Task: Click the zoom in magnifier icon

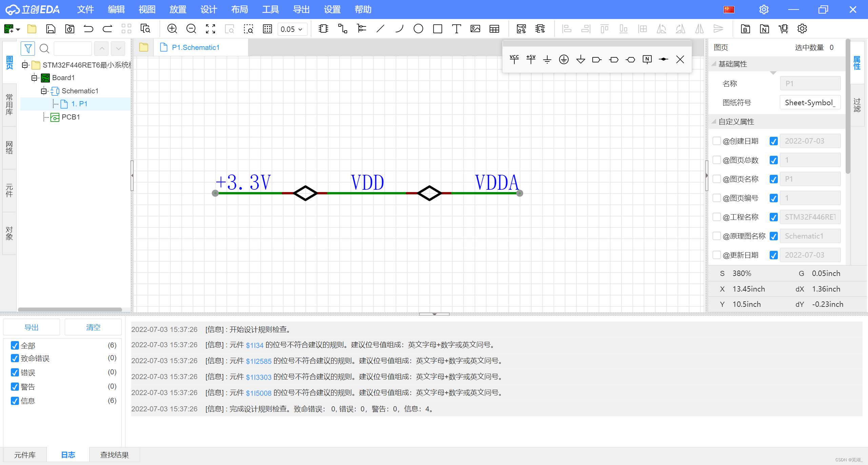Action: point(172,29)
